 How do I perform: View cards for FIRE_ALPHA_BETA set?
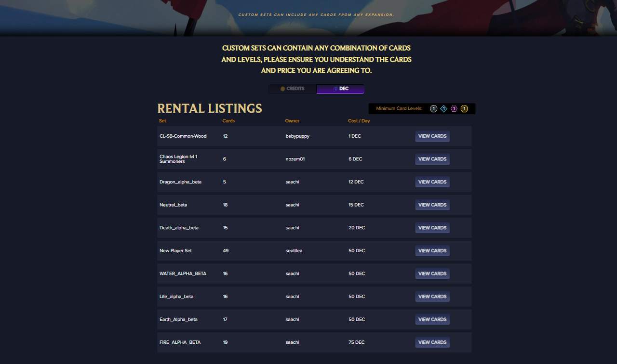[x=432, y=342]
